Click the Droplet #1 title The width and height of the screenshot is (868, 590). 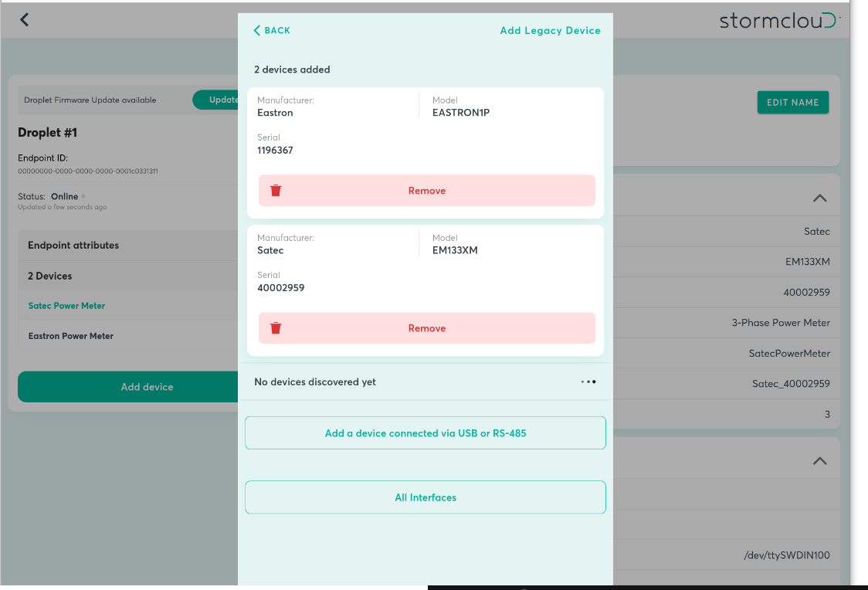48,132
